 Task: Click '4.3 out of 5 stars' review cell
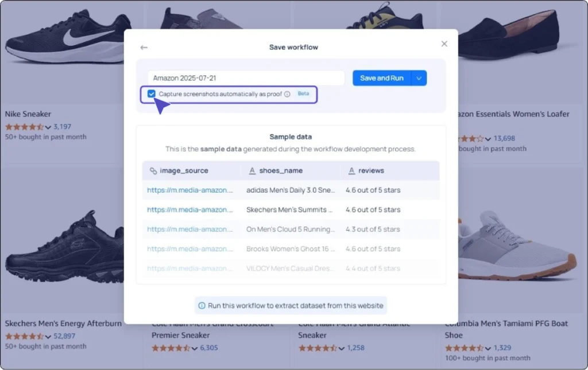click(x=373, y=229)
